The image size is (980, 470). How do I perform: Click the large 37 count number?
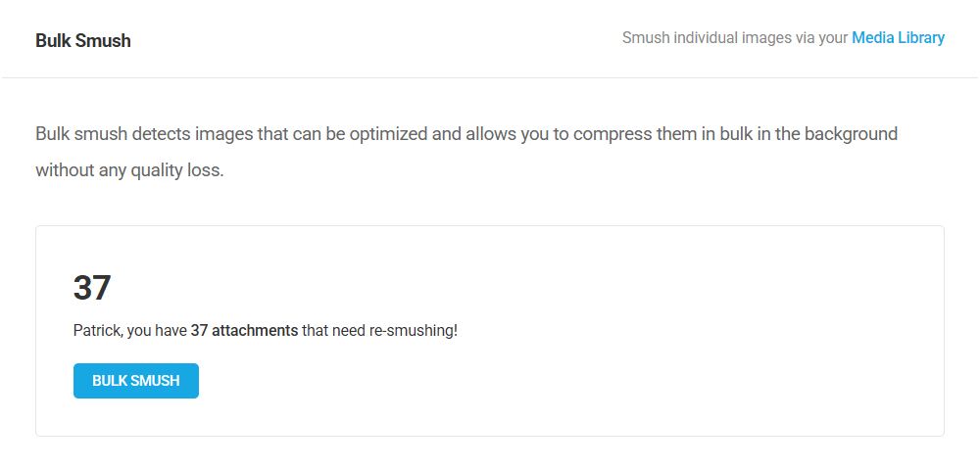tap(92, 288)
